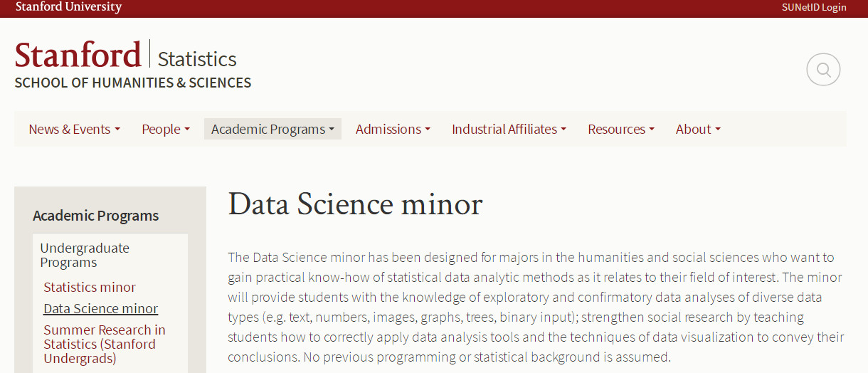
Task: Expand the News & Events dropdown
Action: [x=74, y=129]
